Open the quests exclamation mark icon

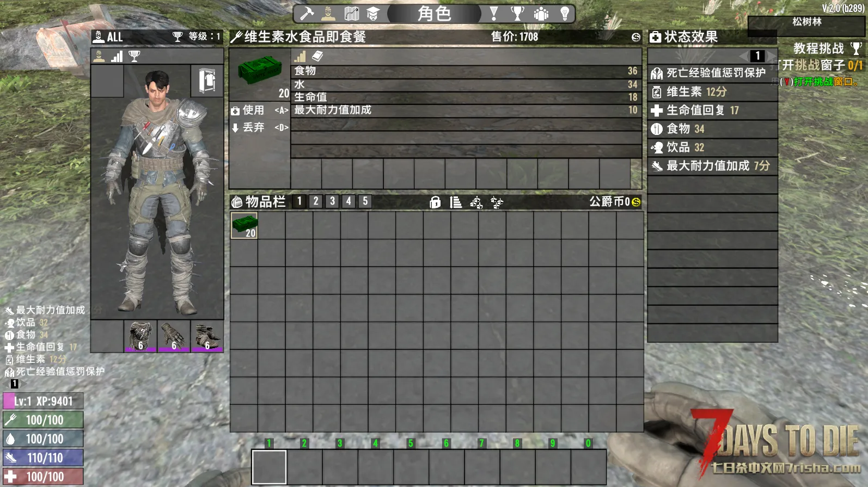494,14
